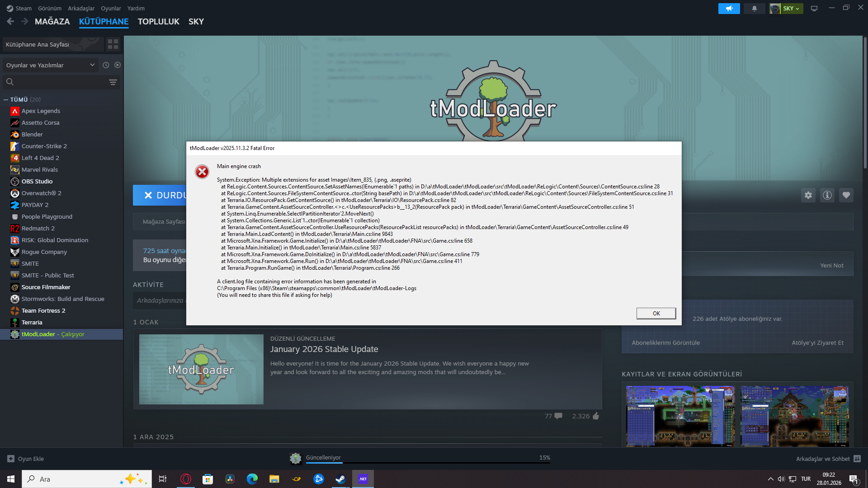Add tMod​Loader to favorites heart icon

[x=846, y=195]
